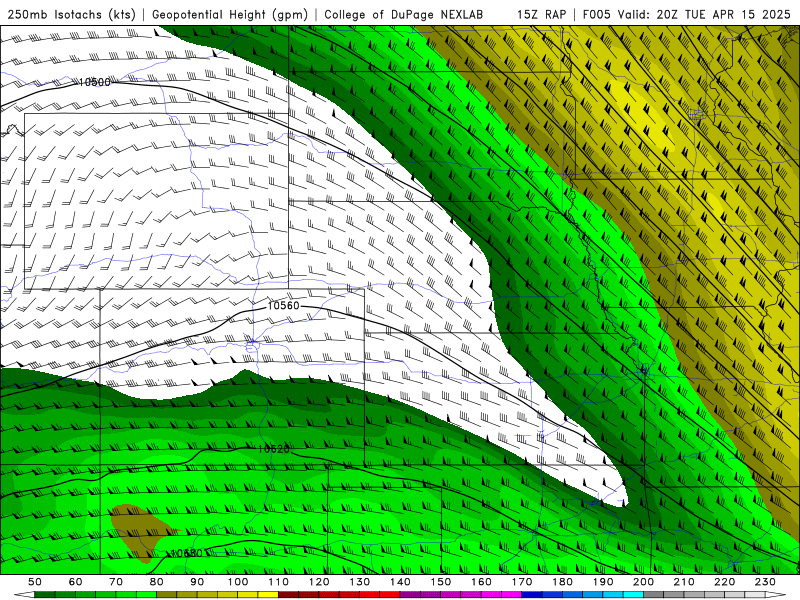Click the 160 label on the isotach legend
This screenshot has width=800, height=600.
(x=481, y=582)
